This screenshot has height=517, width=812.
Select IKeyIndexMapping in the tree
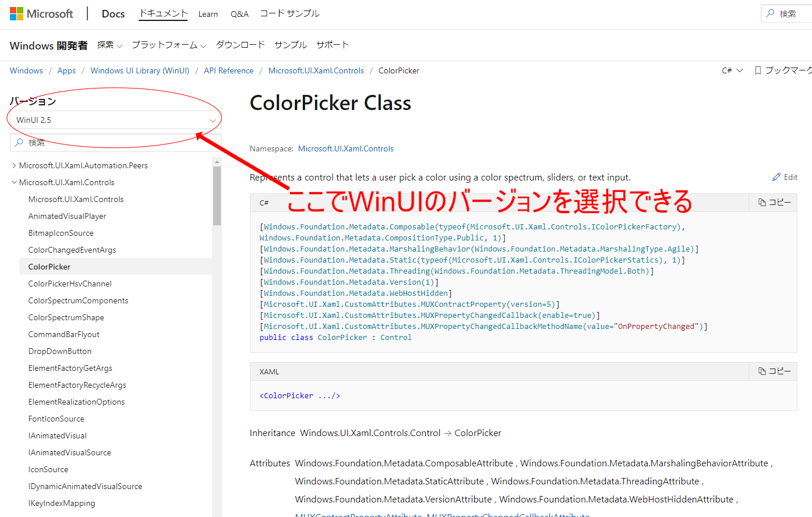(x=62, y=503)
